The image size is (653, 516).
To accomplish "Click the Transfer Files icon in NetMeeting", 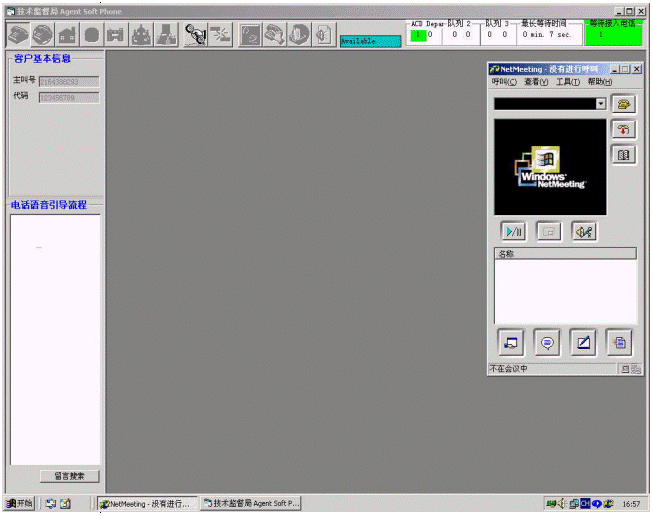I will pos(620,342).
